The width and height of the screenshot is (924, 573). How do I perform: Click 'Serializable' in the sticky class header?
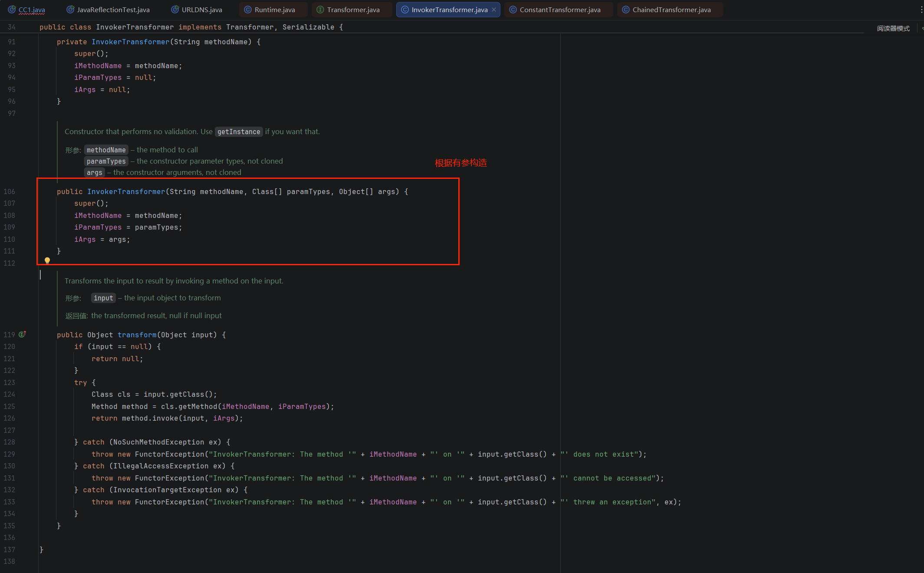point(308,27)
